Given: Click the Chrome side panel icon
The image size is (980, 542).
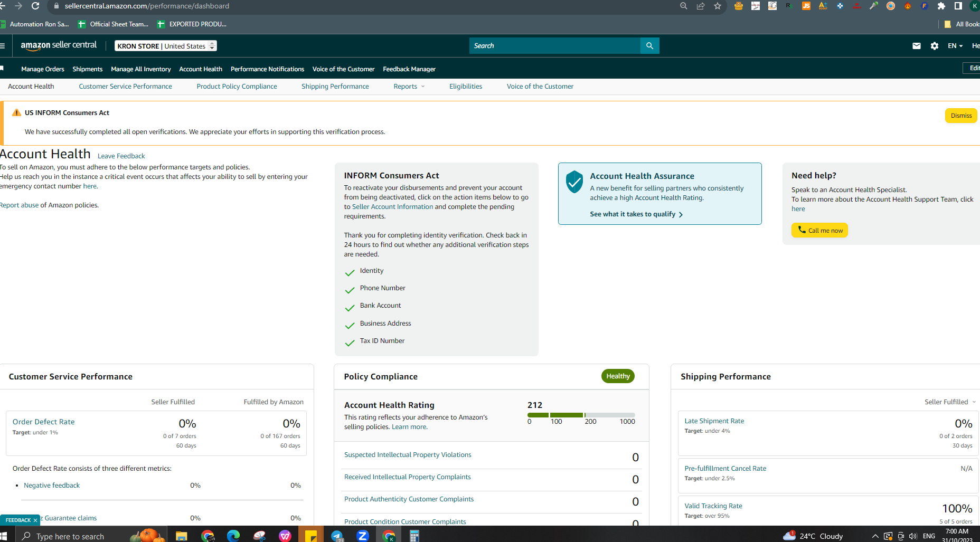Looking at the screenshot, I should pyautogui.click(x=958, y=6).
